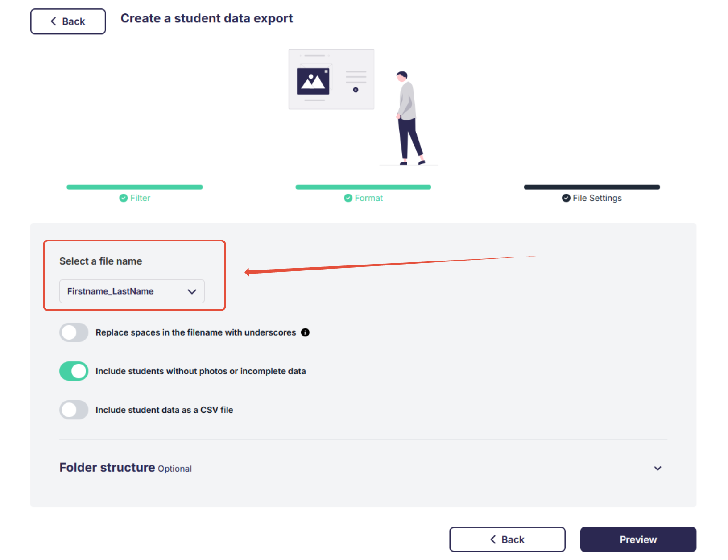Enable replace spaces with underscores toggle
728x560 pixels.
point(74,332)
